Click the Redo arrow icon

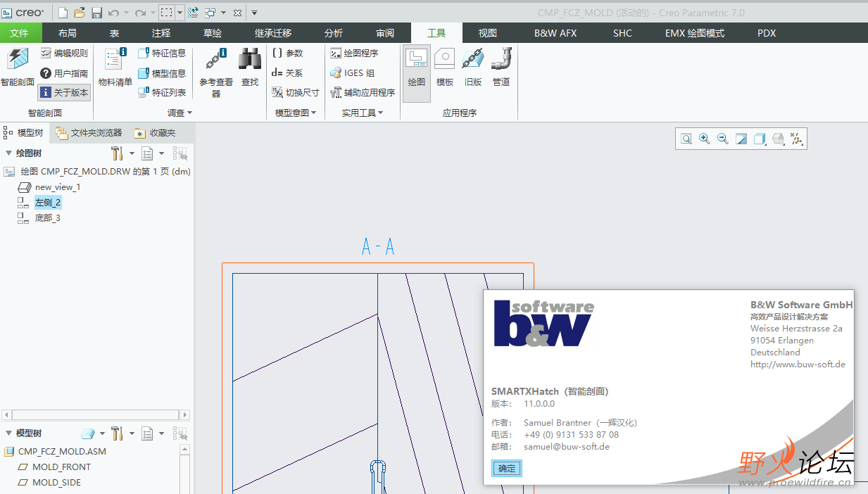point(140,13)
